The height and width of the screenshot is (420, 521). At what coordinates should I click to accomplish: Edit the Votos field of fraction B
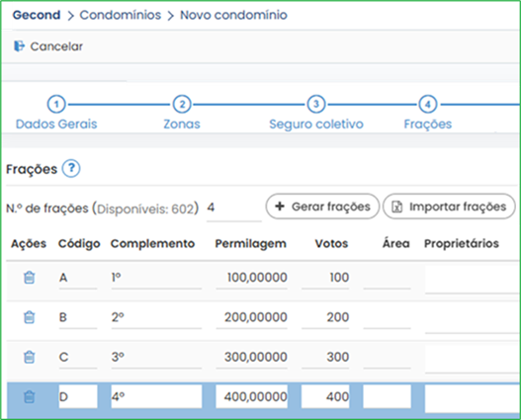pyautogui.click(x=325, y=318)
